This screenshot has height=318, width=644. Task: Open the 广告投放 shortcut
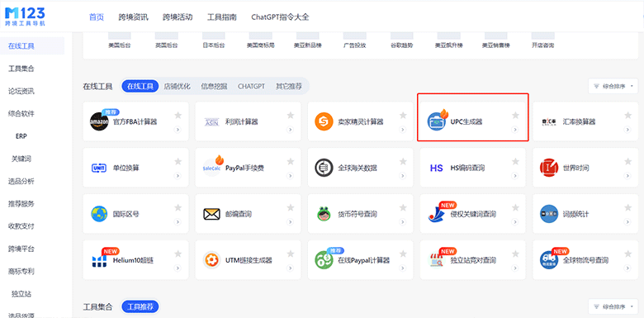[354, 40]
